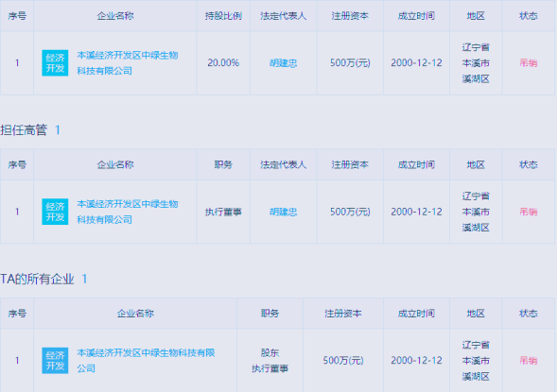Click the 经济开发 logo in the 担任高管 table

tap(55, 212)
